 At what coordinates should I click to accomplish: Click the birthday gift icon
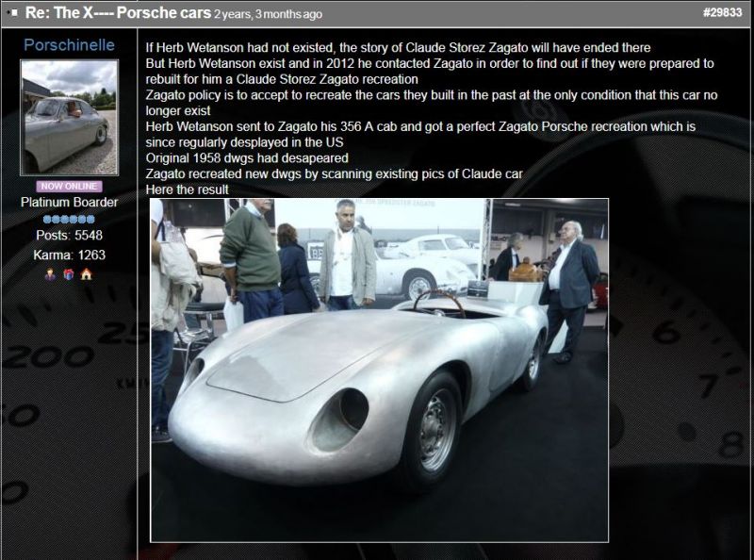tap(68, 274)
